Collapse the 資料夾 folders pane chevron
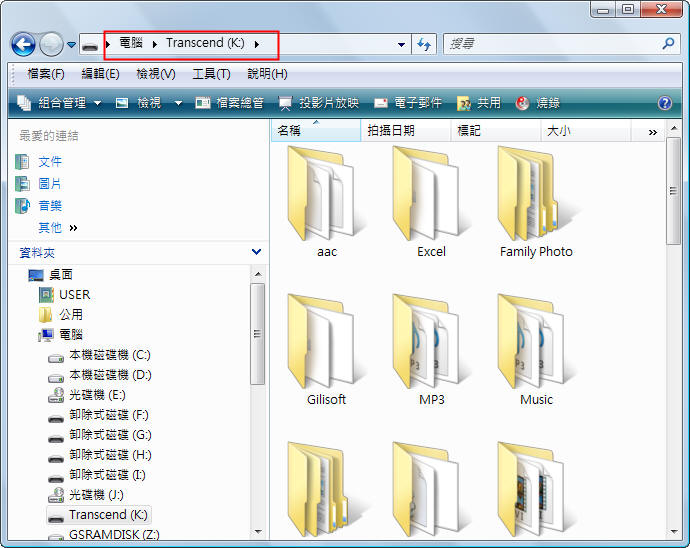The image size is (690, 548). [256, 253]
